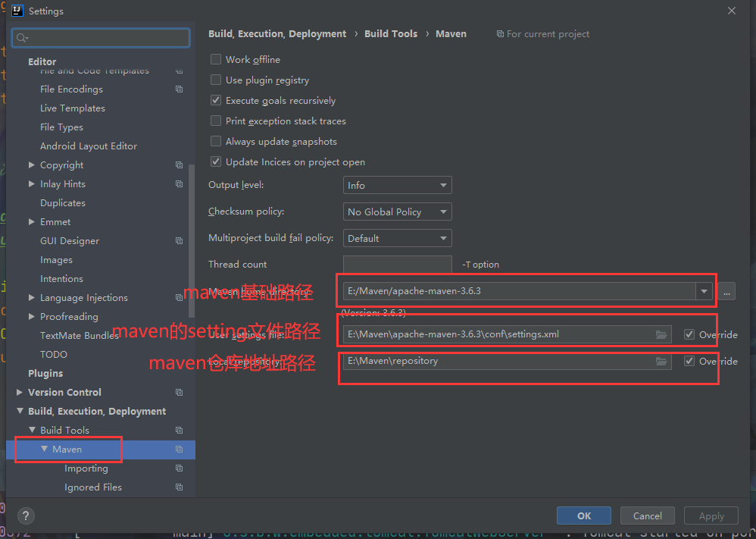Image resolution: width=756 pixels, height=539 pixels.
Task: Enable Always update snapshots checkbox
Action: (x=216, y=142)
